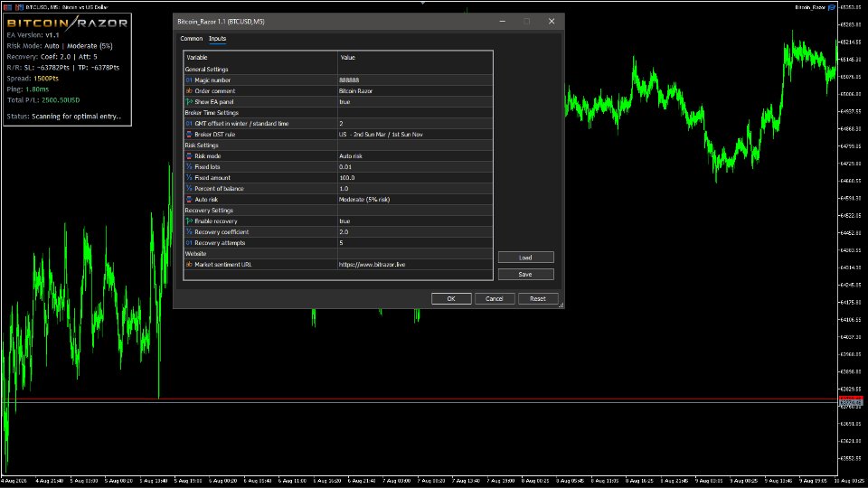The image size is (868, 488).
Task: Open the Risk mode Auto risk dropdown
Action: point(415,156)
